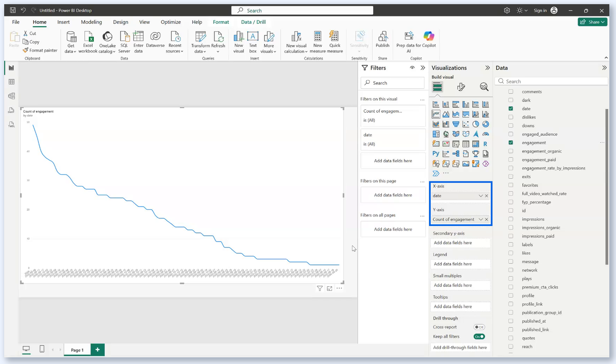Collapse the Visualizations pane

click(487, 68)
